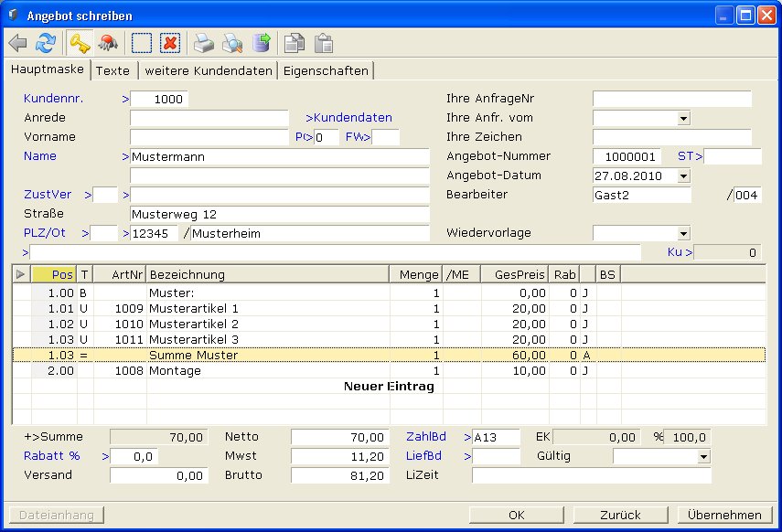Select the Summe Muster table row
The height and width of the screenshot is (532, 782).
(x=192, y=355)
